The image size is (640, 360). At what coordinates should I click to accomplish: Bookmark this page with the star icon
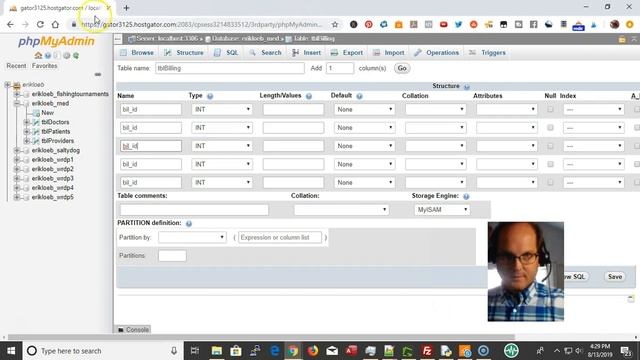pos(335,24)
